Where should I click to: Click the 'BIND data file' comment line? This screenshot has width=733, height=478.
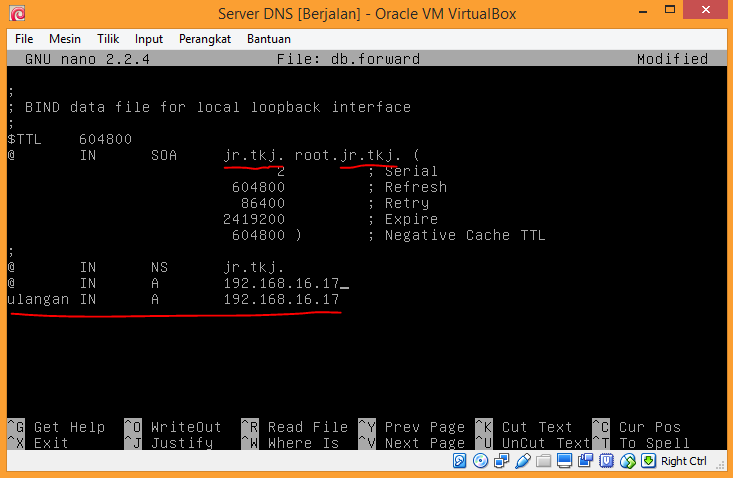tap(209, 107)
